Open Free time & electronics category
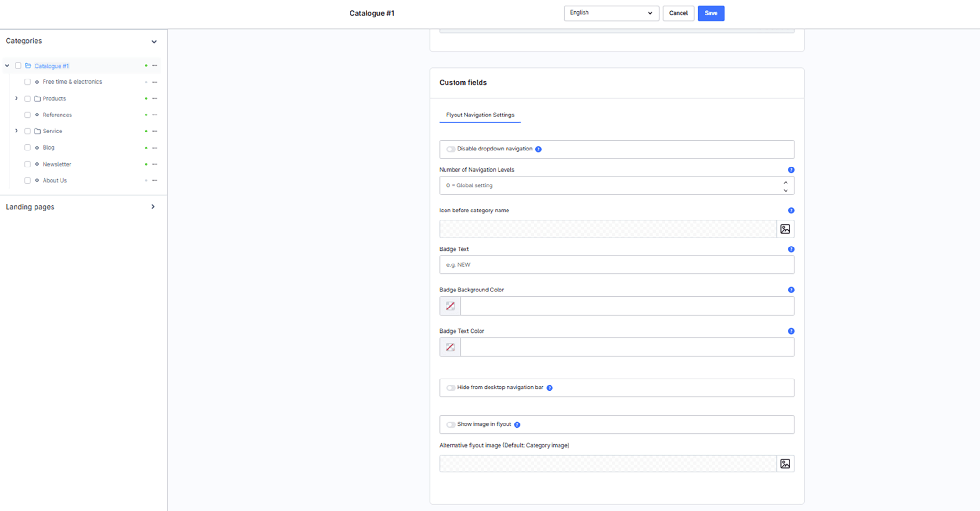The height and width of the screenshot is (511, 980). pos(72,82)
